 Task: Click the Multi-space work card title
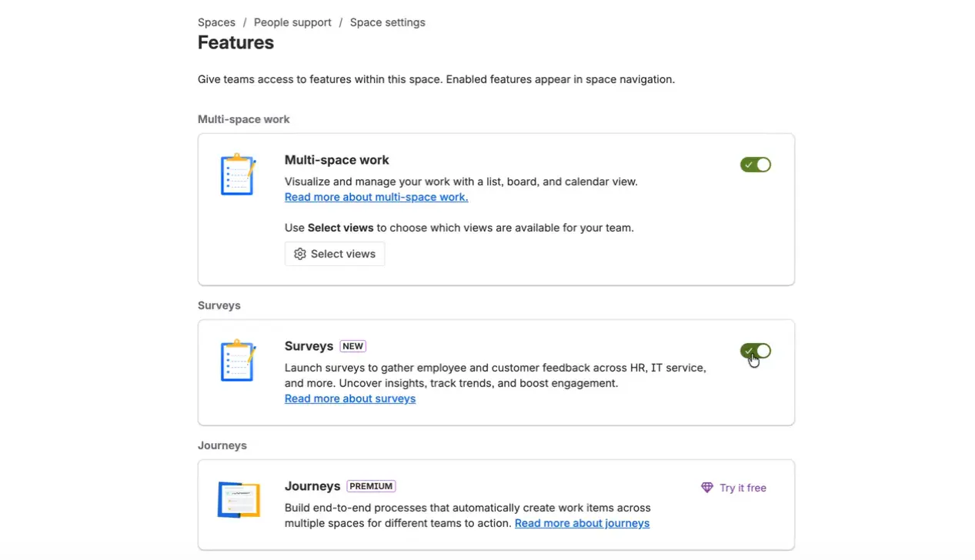coord(337,160)
